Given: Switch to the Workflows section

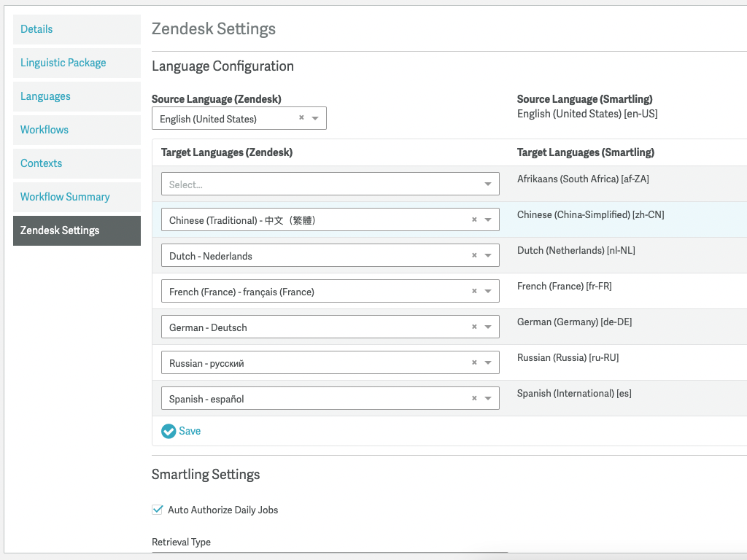Looking at the screenshot, I should (x=44, y=130).
